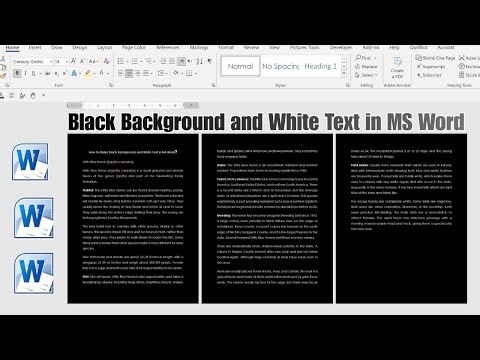Open Century Gothic font name dropdown

tap(51, 62)
